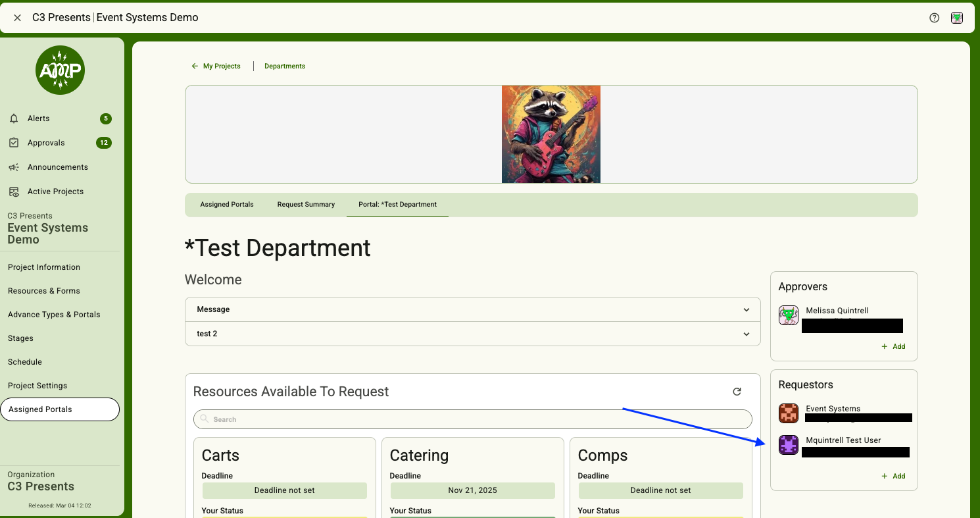
Task: Switch to the Assigned Portals tab
Action: (227, 205)
